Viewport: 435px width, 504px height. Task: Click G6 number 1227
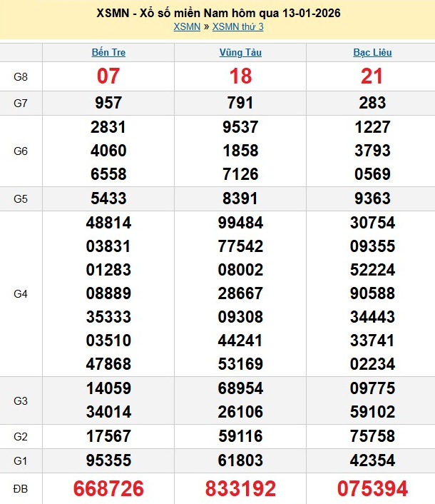pos(372,127)
